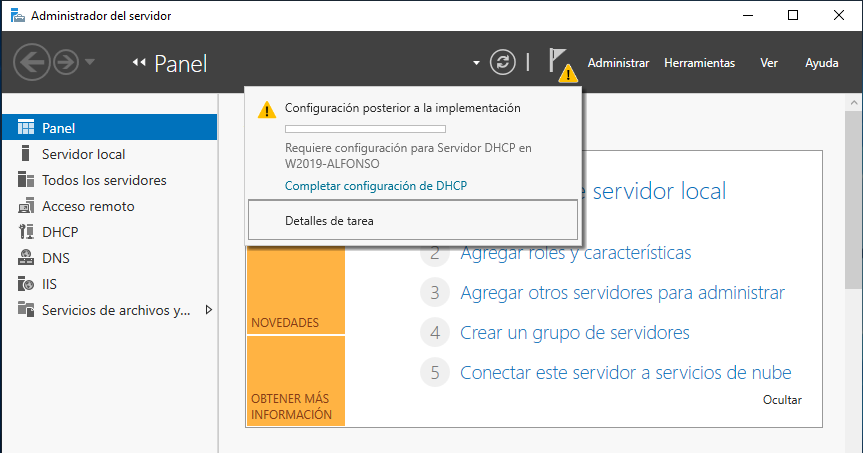
Task: Click the notification progress bar
Action: point(365,129)
